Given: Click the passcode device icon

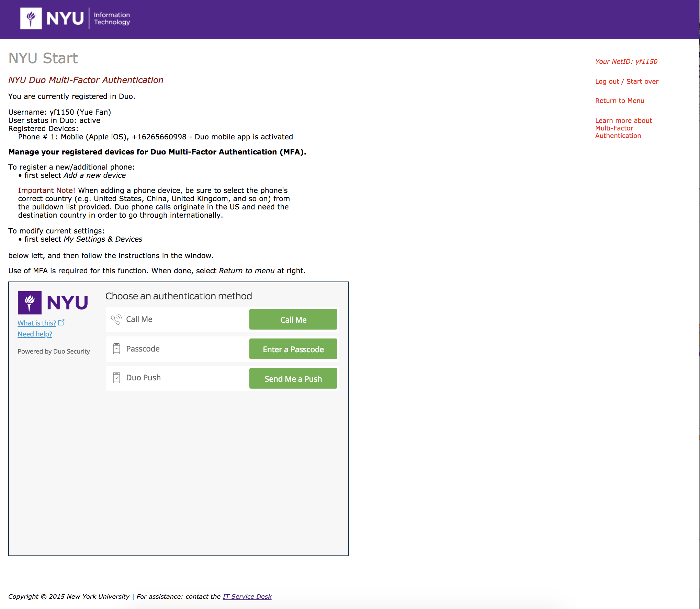Looking at the screenshot, I should pyautogui.click(x=116, y=349).
